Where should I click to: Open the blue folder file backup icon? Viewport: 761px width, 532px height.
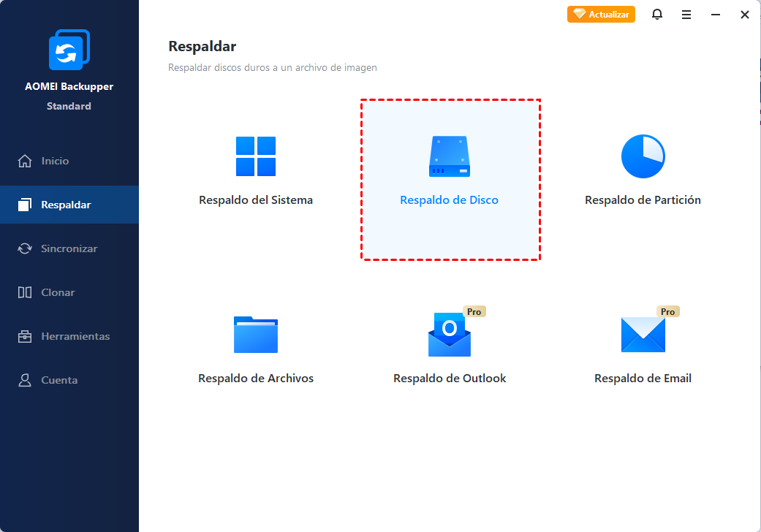point(256,335)
